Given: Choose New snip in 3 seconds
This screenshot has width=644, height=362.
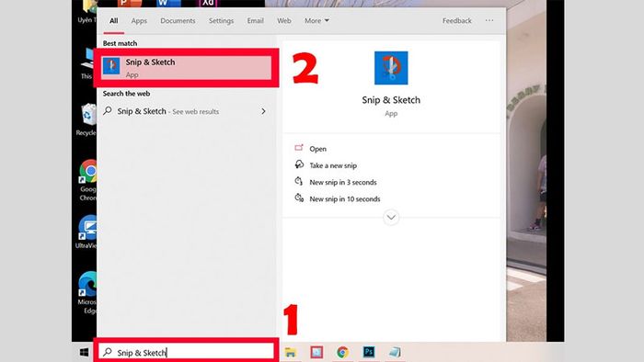Looking at the screenshot, I should pos(343,183).
